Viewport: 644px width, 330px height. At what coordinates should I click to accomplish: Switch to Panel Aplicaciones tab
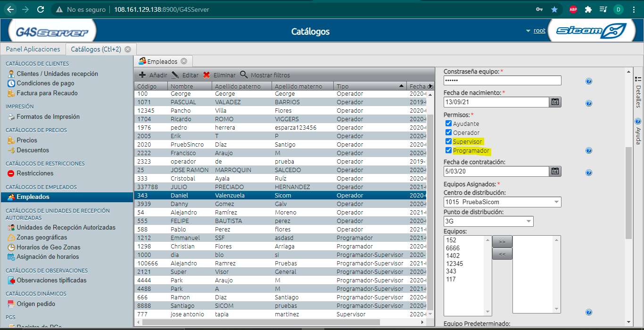[33, 49]
